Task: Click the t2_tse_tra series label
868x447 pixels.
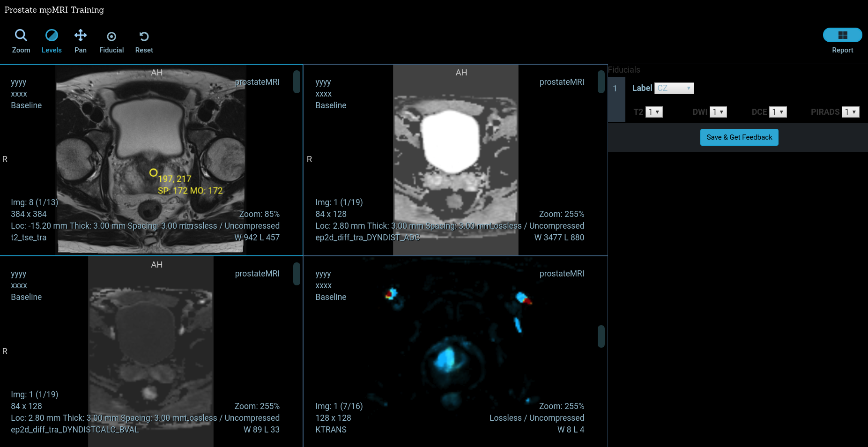Action: point(29,238)
